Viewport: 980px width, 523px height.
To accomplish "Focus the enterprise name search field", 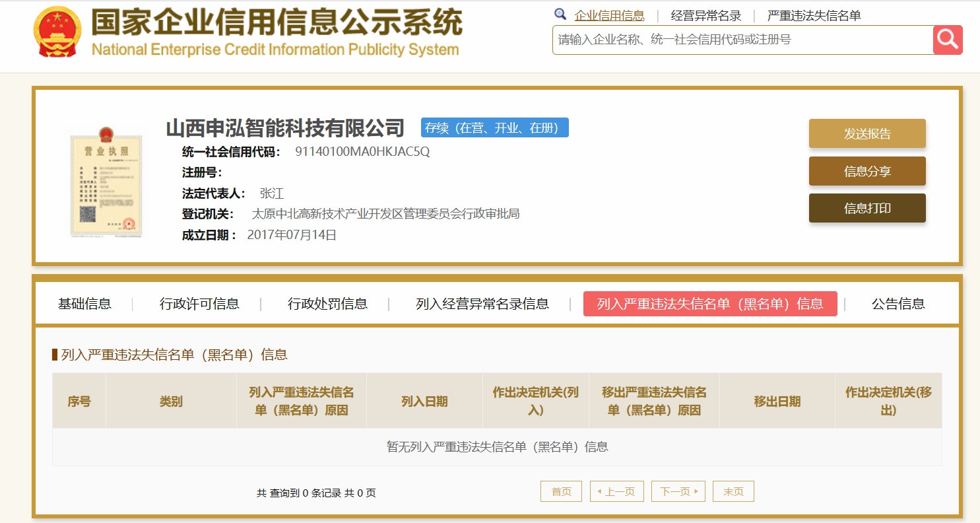I will (x=742, y=40).
